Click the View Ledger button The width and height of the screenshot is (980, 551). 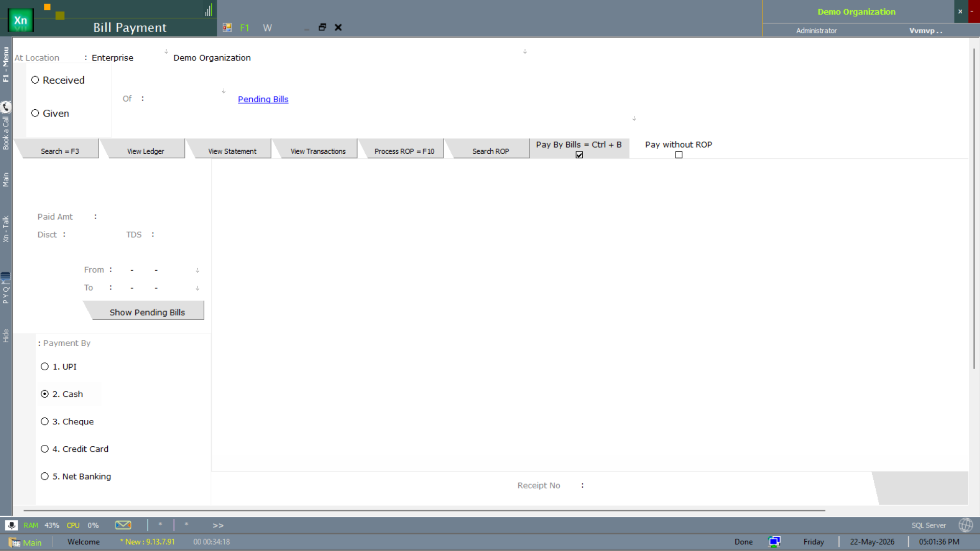146,151
